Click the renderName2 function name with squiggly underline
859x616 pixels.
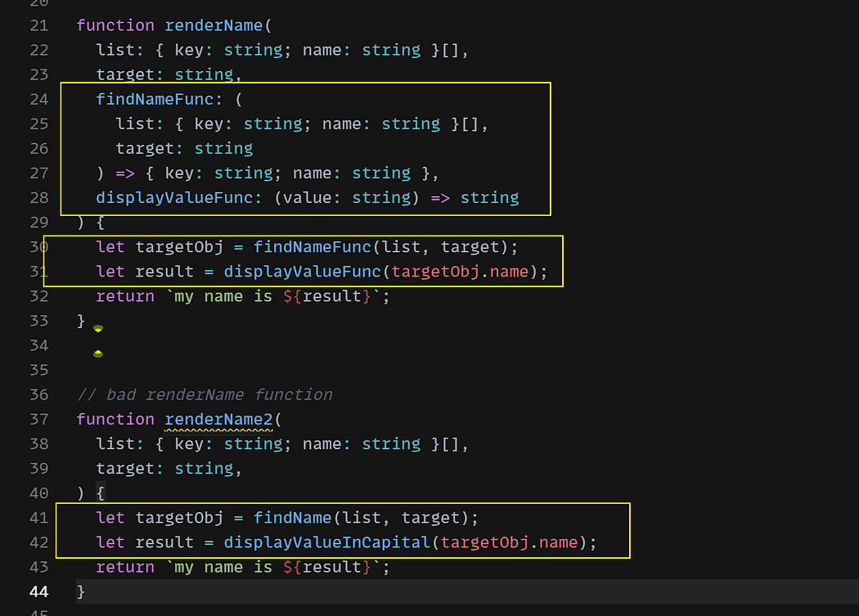[218, 419]
